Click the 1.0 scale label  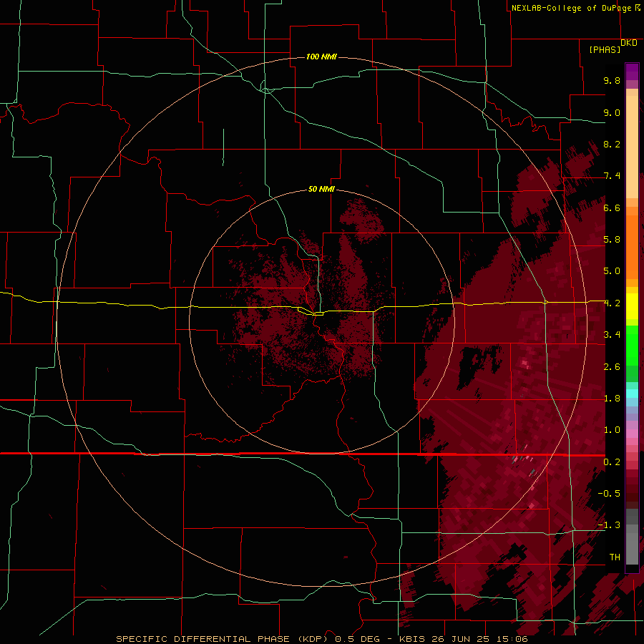point(612,430)
